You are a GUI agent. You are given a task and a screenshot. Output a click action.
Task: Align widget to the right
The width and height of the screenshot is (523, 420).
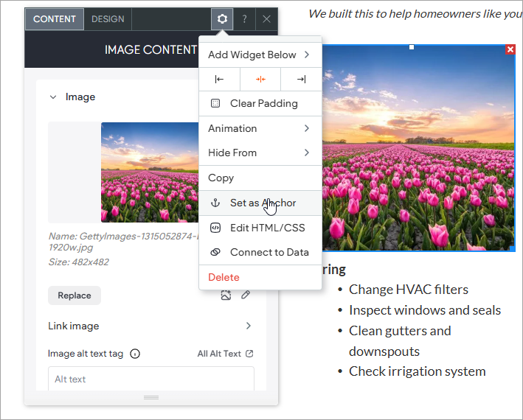click(301, 80)
